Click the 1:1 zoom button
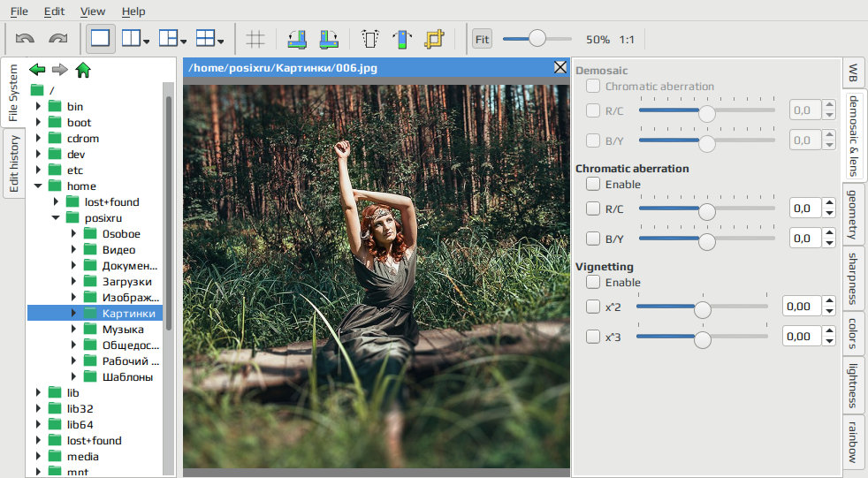 [x=627, y=39]
